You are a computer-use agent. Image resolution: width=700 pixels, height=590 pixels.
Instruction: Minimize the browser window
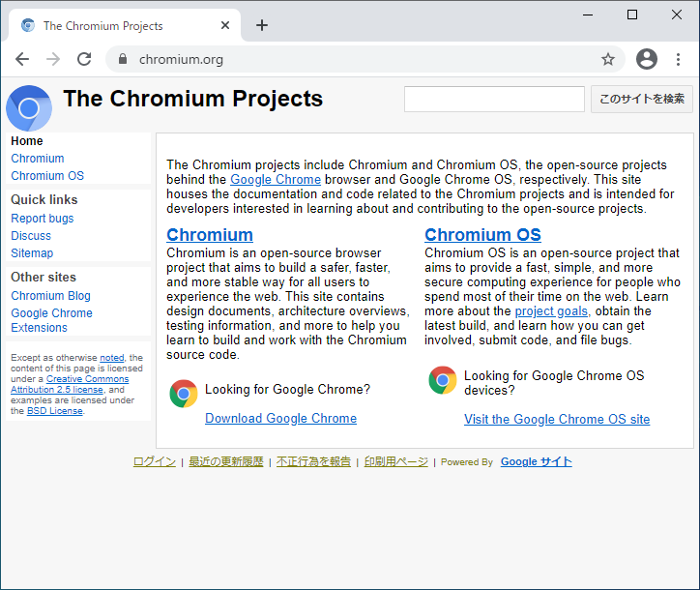(x=588, y=15)
